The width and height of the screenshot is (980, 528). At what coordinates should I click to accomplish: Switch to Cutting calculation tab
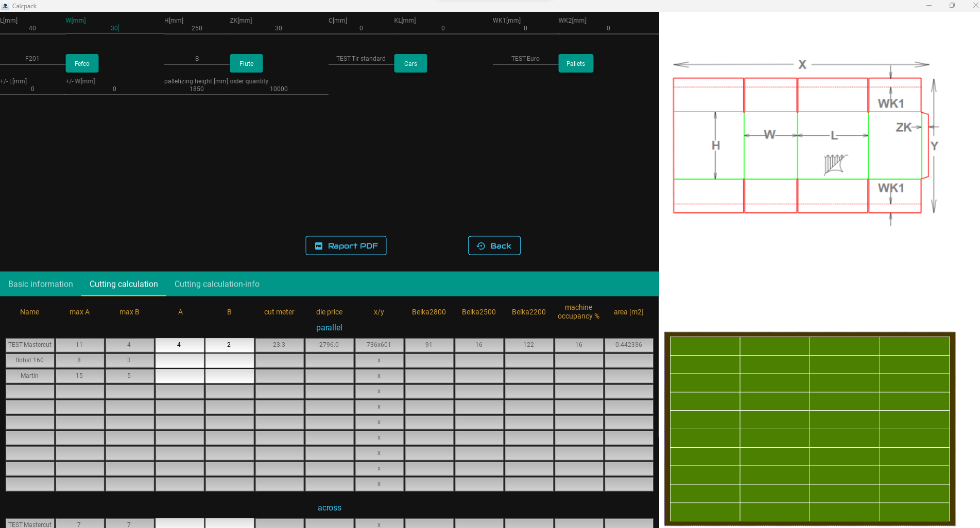point(124,284)
